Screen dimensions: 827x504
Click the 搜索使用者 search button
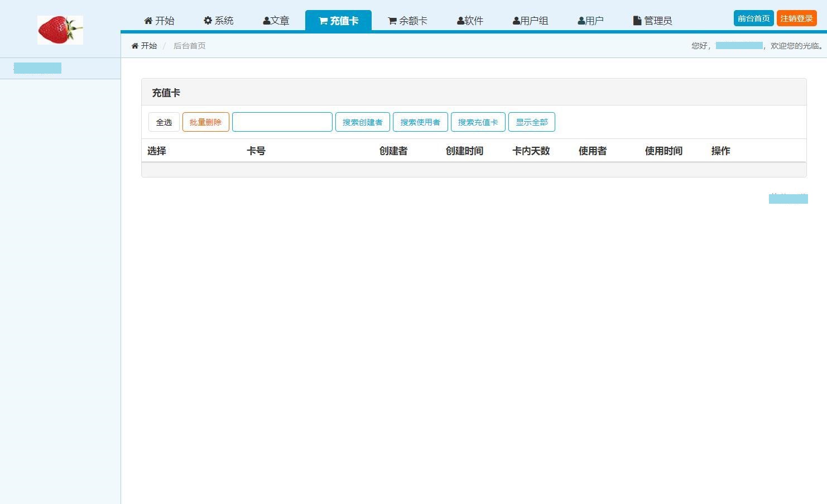420,122
